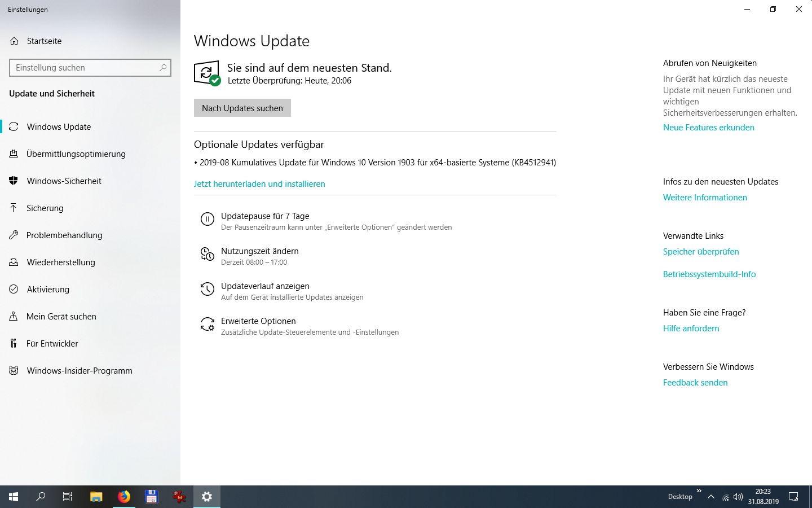Click Feedback senden link

(695, 383)
